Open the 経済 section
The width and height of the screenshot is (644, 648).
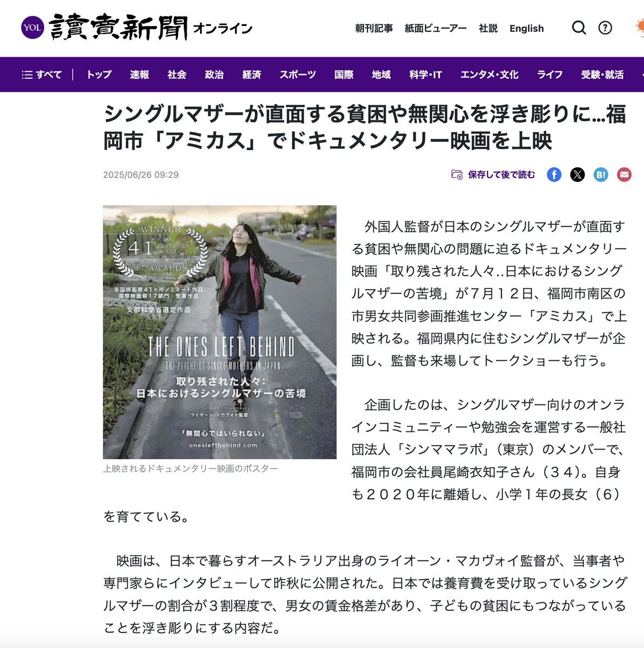click(252, 75)
